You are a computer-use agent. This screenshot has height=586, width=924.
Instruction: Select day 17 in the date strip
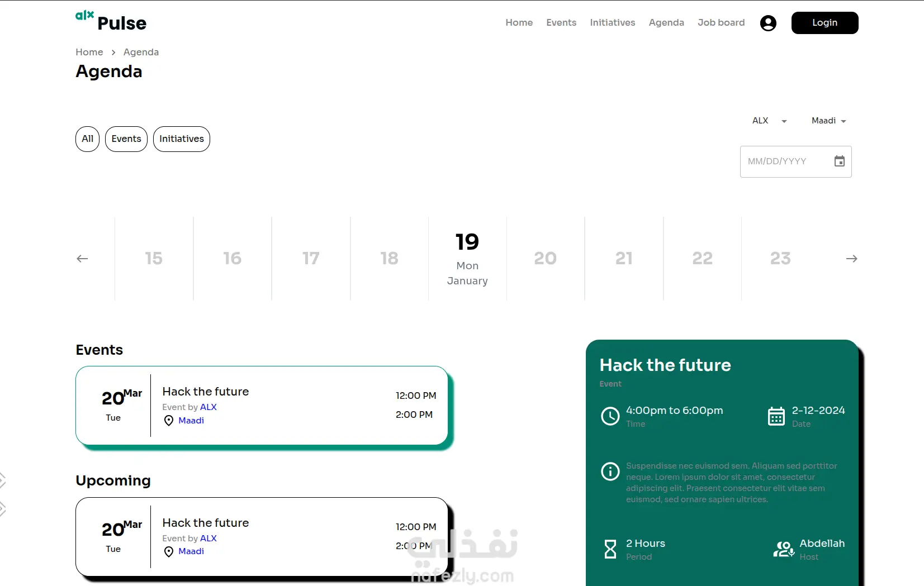click(x=311, y=259)
